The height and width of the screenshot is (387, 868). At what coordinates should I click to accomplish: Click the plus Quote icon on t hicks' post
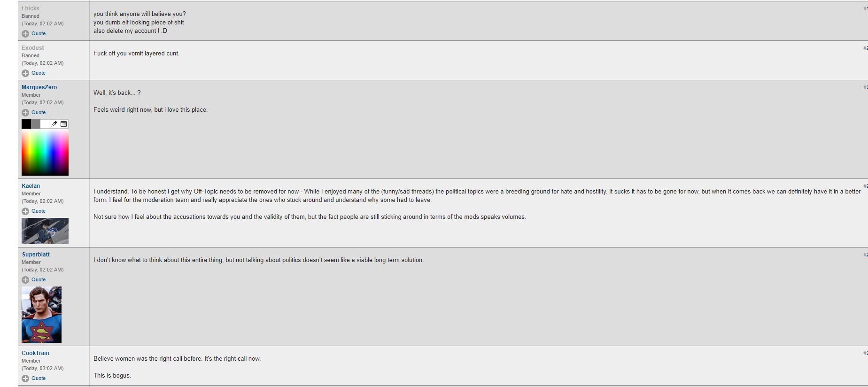click(x=25, y=34)
